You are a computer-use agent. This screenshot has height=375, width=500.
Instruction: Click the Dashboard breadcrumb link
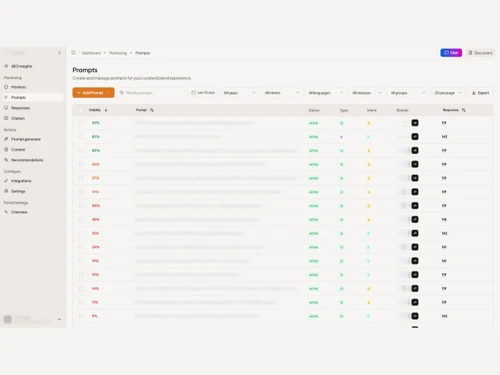pos(91,53)
